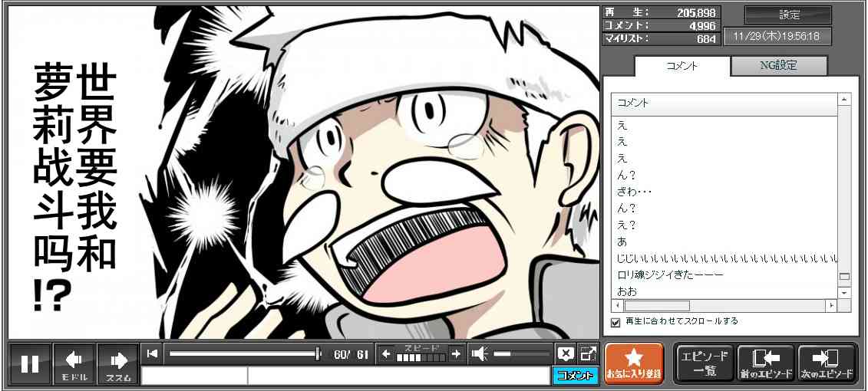Add to favorites with the orange star button
The height and width of the screenshot is (391, 868).
634,363
